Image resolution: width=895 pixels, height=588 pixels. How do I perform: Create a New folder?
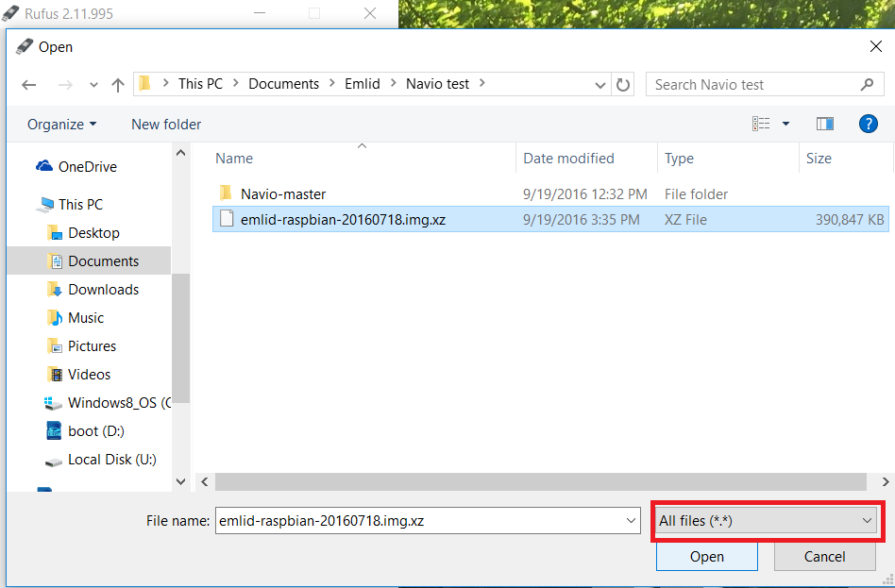pyautogui.click(x=166, y=125)
